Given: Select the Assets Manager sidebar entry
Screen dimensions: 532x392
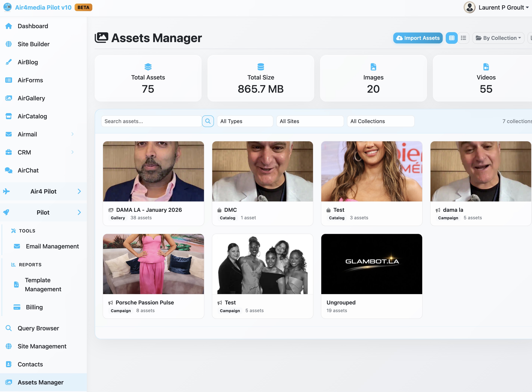Looking at the screenshot, I should (40, 382).
